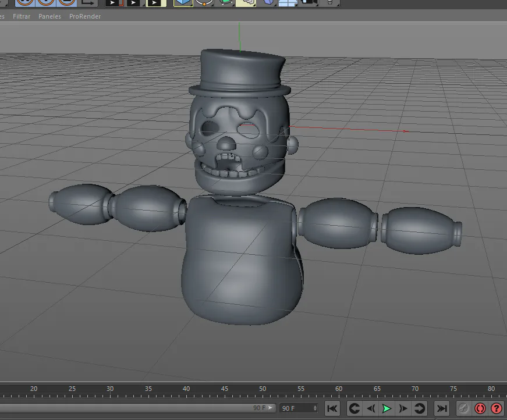Screen dimensions: 507x420
Task: Click frame 20 on the timeline ruler
Action: coord(34,389)
